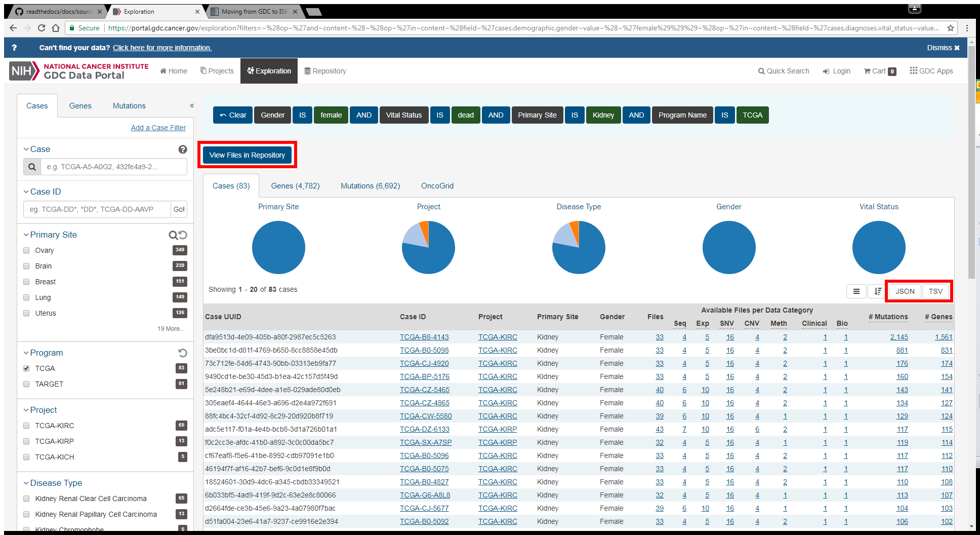Open the table sort icon
The height and width of the screenshot is (535, 980).
[878, 291]
